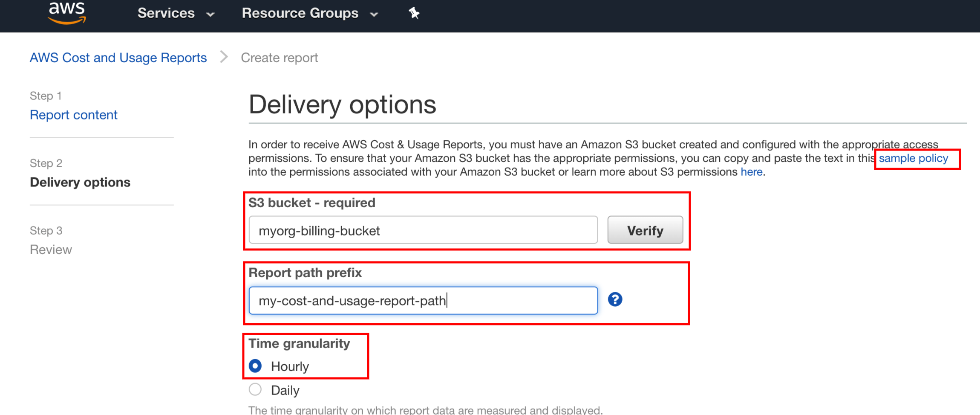Click the pin shortcut icon

pos(414,14)
